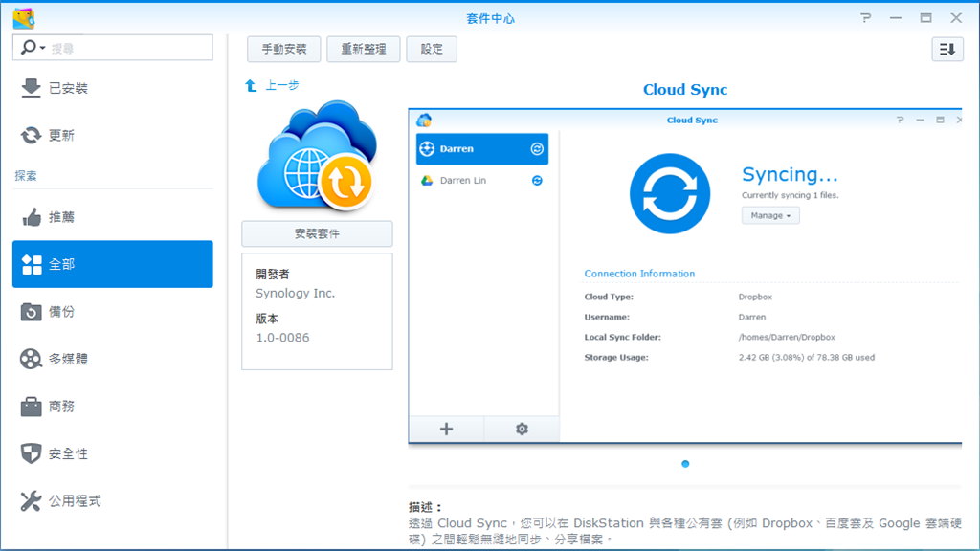Select the 全部 all packages category
This screenshot has width=980, height=551.
point(113,264)
